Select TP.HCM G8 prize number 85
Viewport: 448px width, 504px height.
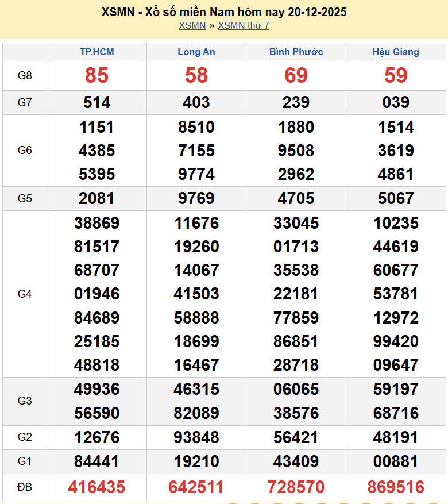click(x=96, y=75)
